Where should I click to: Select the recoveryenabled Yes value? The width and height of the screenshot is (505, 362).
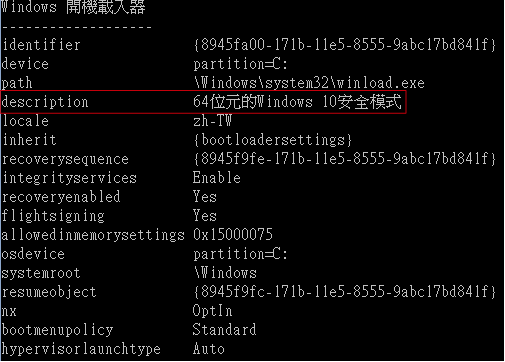tap(205, 197)
